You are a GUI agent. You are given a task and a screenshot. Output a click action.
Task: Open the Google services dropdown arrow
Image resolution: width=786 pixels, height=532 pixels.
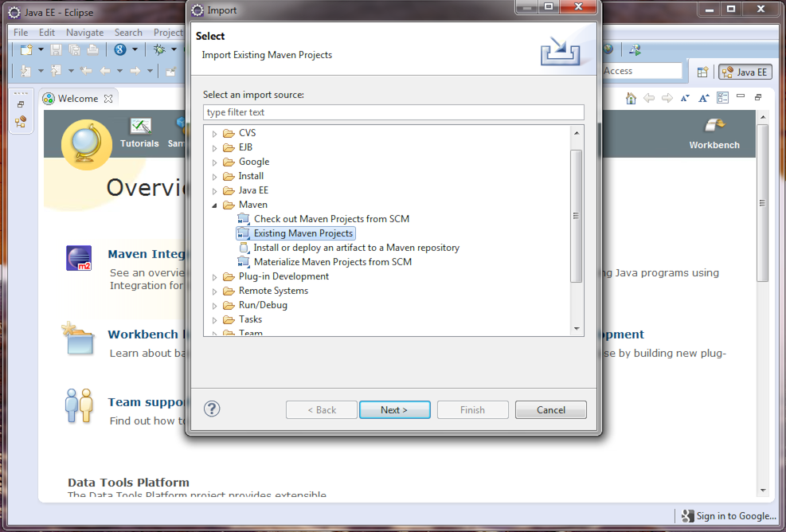pos(135,49)
